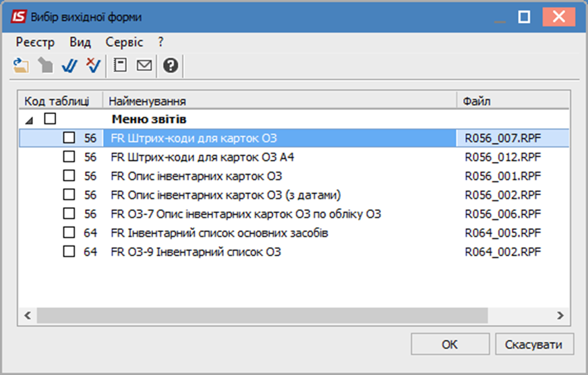588x375 pixels.
Task: Check the box for FR Штрих-коди для карток ОЗ А4
Action: pyautogui.click(x=69, y=156)
